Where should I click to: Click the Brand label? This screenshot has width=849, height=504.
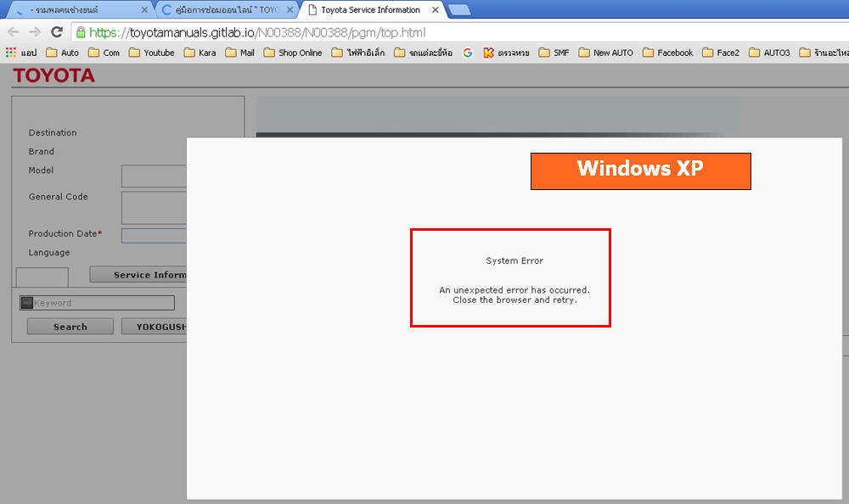[41, 152]
